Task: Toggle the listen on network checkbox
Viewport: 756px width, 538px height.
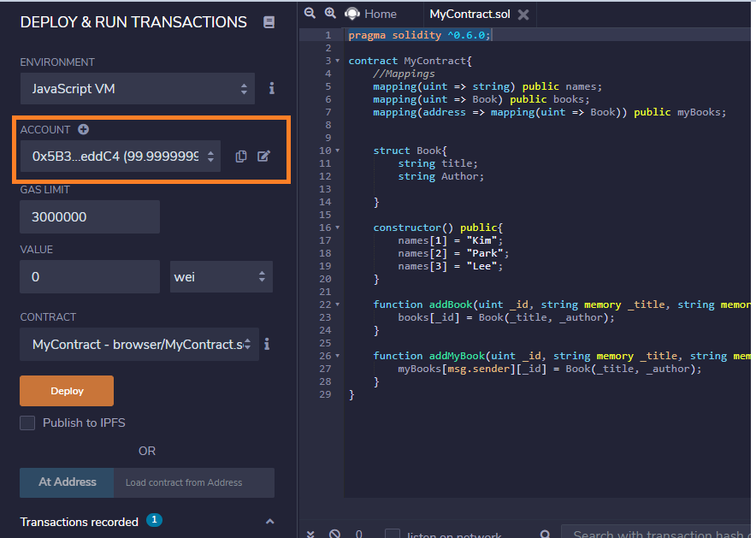Action: (x=393, y=534)
